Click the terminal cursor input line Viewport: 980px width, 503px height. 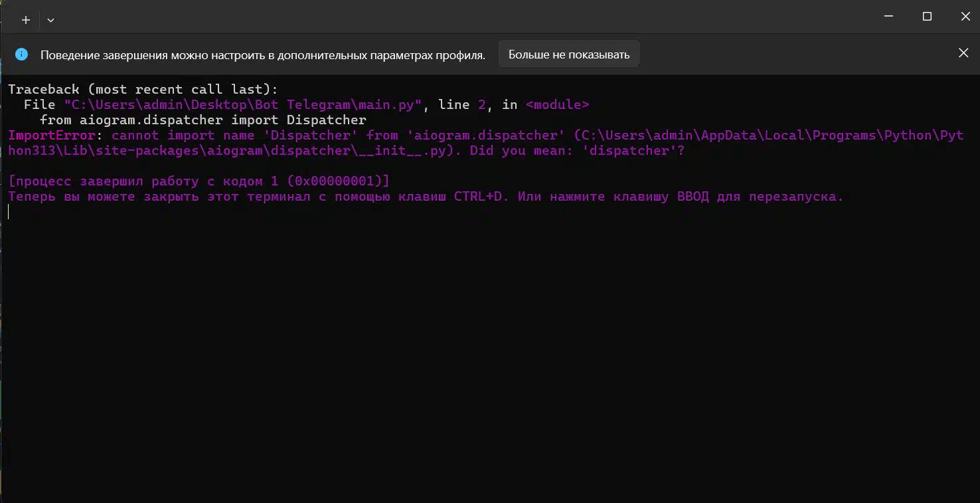pyautogui.click(x=9, y=212)
